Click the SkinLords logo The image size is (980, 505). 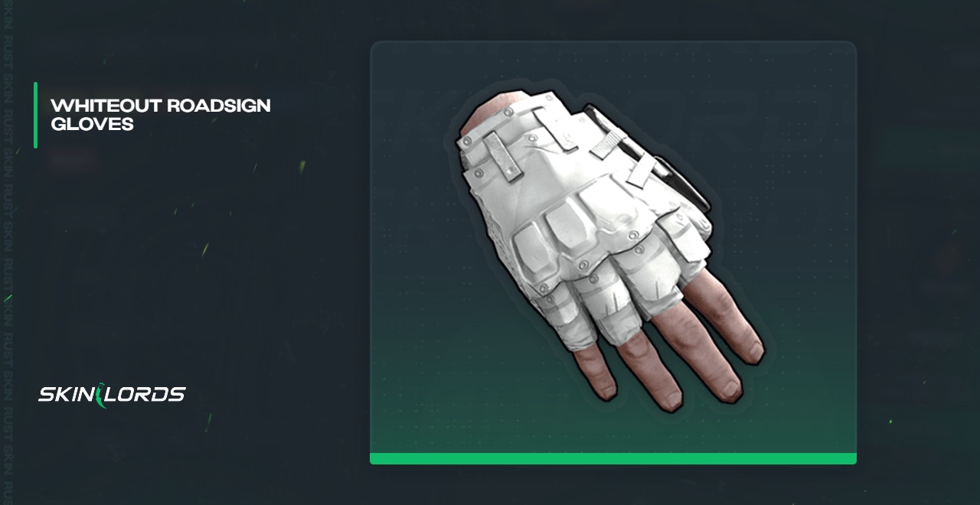(x=112, y=395)
